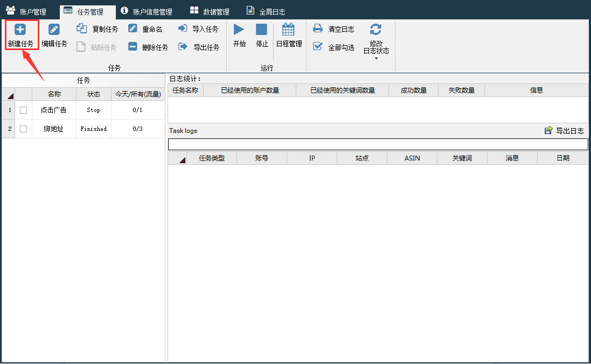The width and height of the screenshot is (591, 364).
Task: Click the 消息 log column header
Action: pyautogui.click(x=512, y=158)
